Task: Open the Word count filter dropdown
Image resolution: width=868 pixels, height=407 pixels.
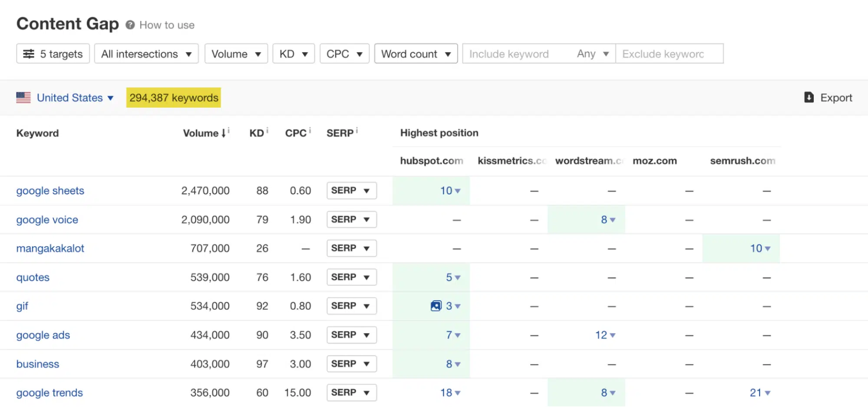Action: click(x=416, y=53)
